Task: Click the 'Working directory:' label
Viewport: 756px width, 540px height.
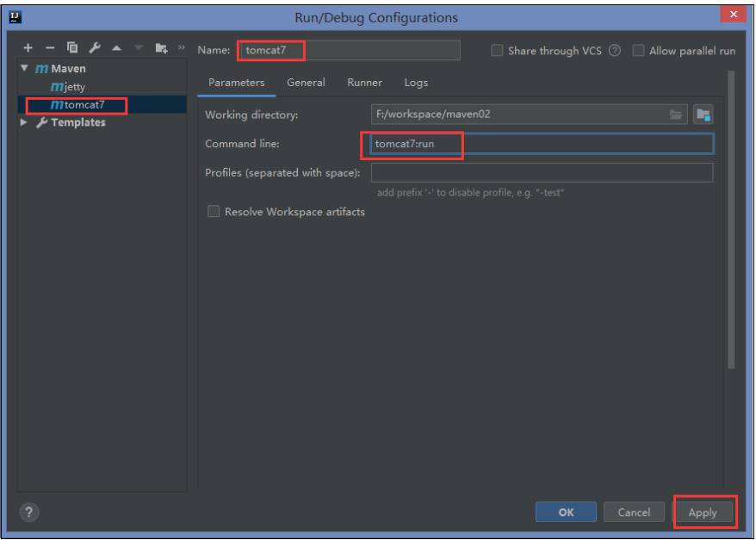Action: [x=251, y=115]
